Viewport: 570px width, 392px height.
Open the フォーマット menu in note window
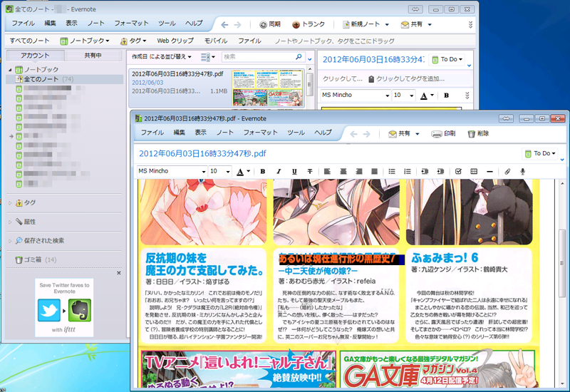pos(260,133)
